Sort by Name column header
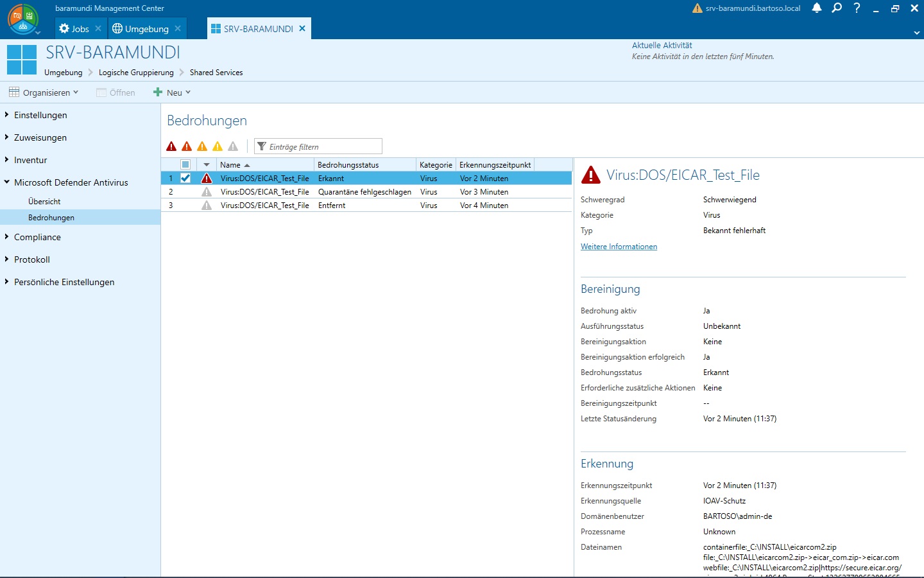Image resolution: width=924 pixels, height=578 pixels. tap(265, 165)
